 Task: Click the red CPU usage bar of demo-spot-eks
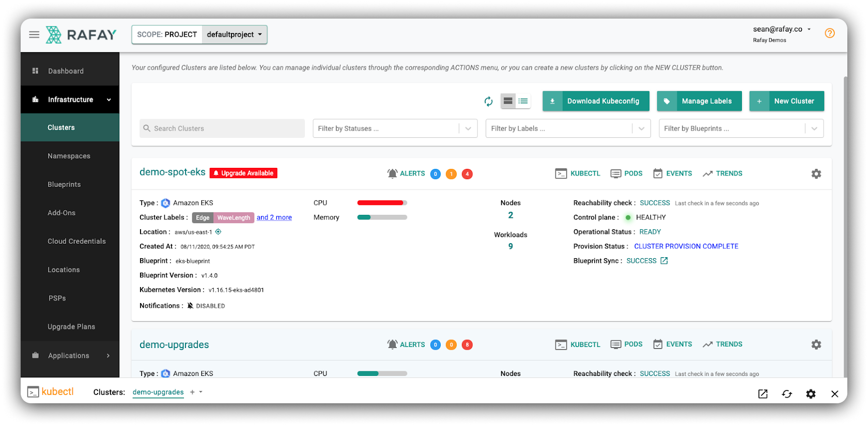coord(380,203)
